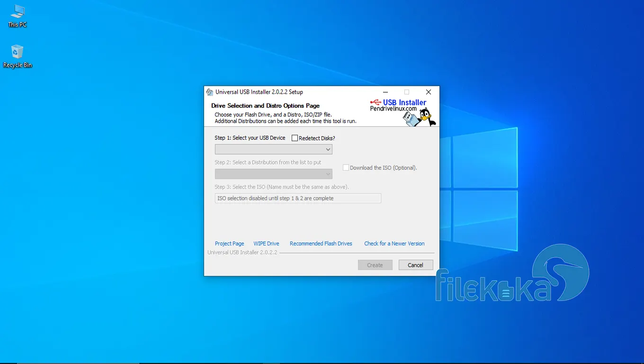This screenshot has height=364, width=644.
Task: Click the "Step 1: Select your USB Device" label
Action: (250, 138)
